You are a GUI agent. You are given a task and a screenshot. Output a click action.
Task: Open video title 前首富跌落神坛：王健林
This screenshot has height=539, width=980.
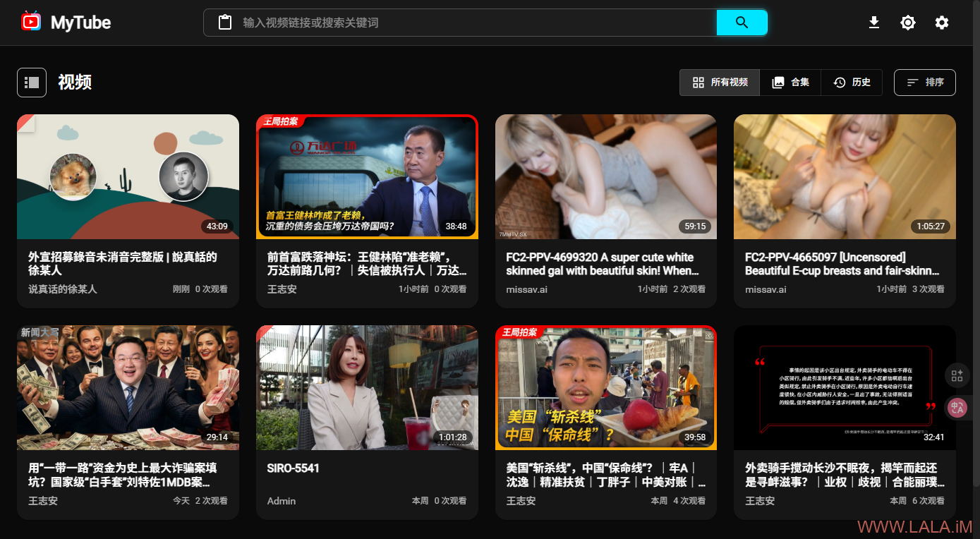click(x=367, y=264)
